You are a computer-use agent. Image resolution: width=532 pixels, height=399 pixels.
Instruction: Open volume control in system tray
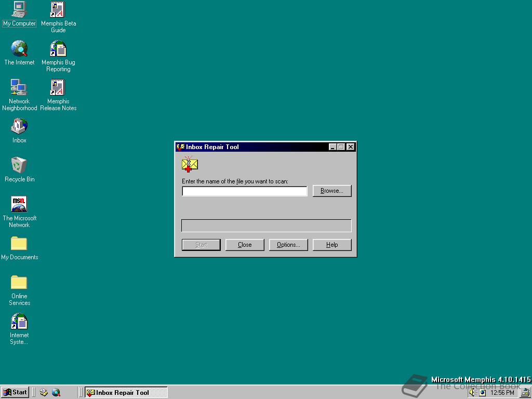coord(472,393)
